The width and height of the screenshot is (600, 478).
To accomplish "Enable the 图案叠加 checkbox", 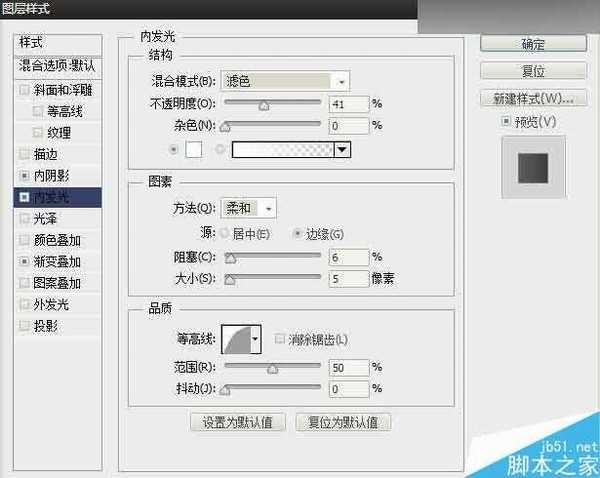I will coord(24,283).
